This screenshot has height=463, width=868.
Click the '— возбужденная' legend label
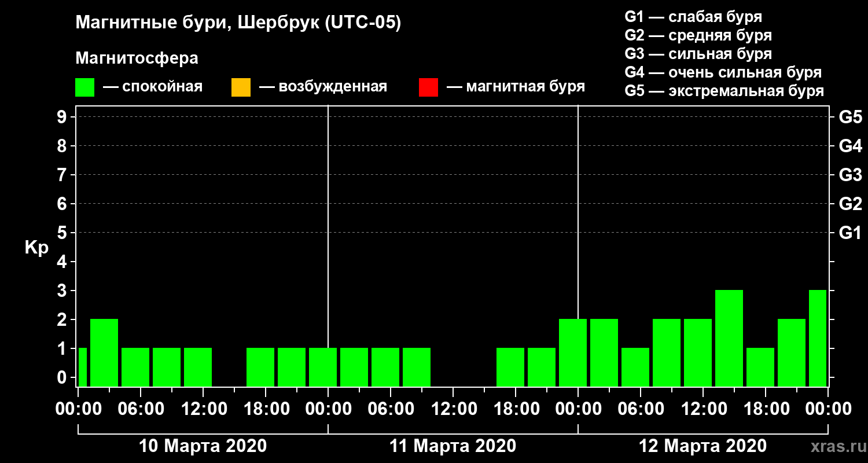pos(323,87)
